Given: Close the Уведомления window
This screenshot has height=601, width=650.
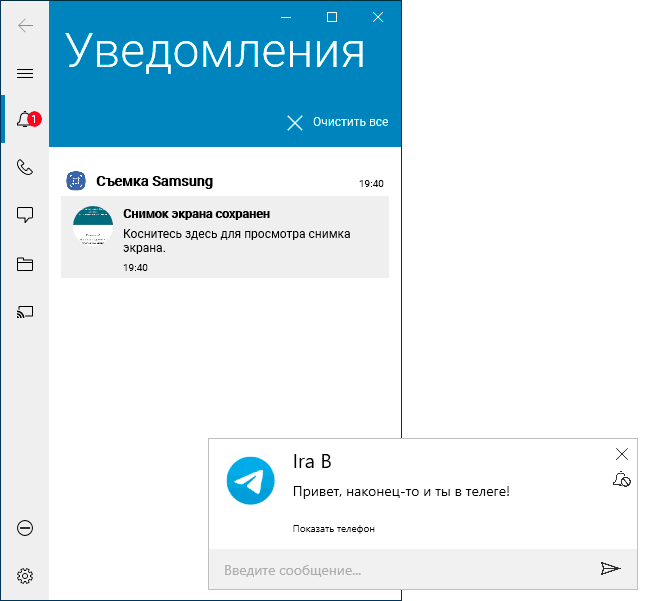Looking at the screenshot, I should click(378, 17).
